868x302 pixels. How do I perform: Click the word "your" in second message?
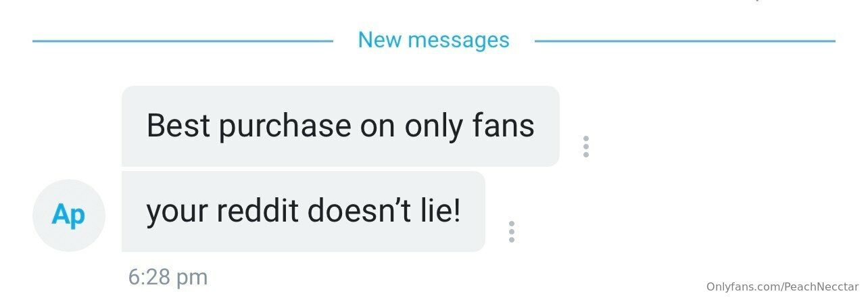click(178, 213)
